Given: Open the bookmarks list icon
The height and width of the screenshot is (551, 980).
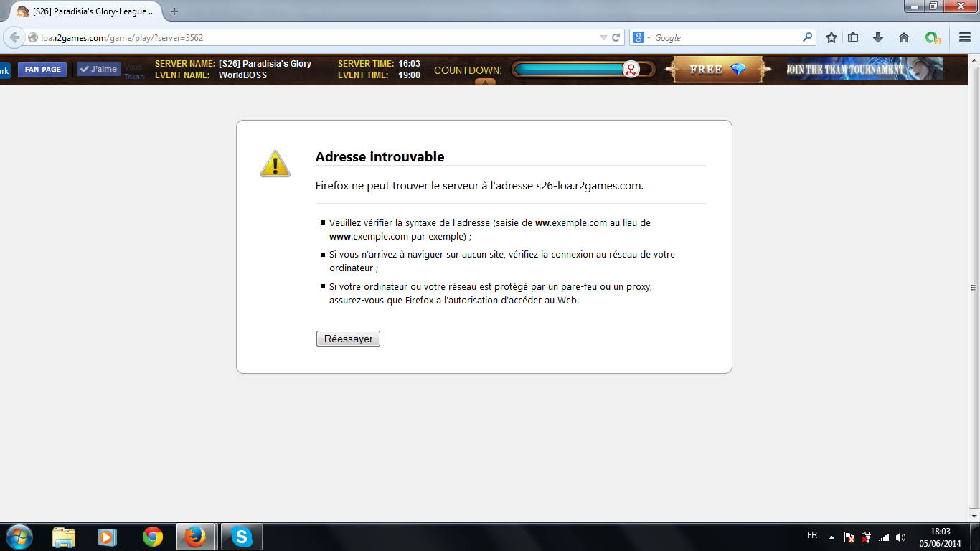Looking at the screenshot, I should (x=853, y=37).
